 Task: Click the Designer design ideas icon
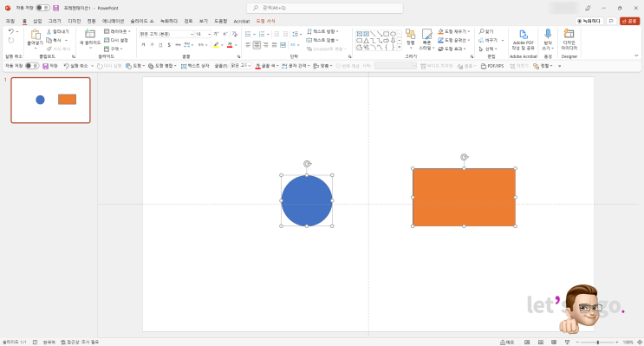[569, 34]
